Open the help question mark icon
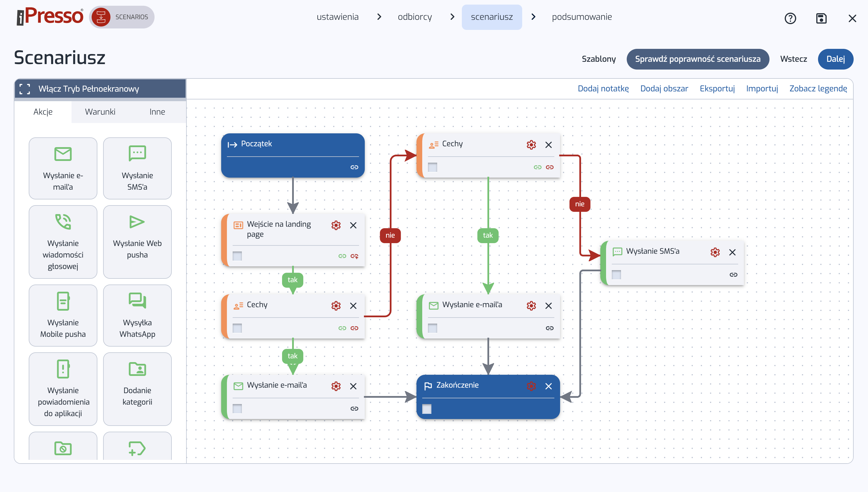The image size is (868, 492). (790, 18)
